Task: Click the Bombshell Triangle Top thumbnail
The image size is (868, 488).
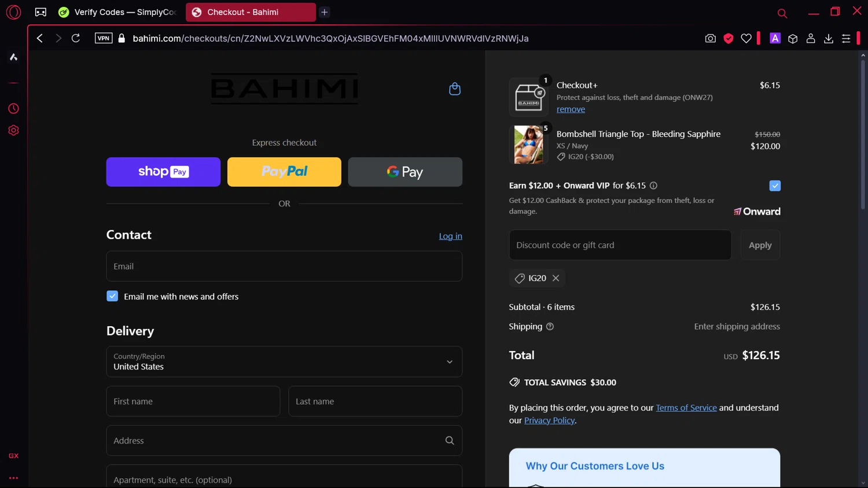Action: point(529,145)
